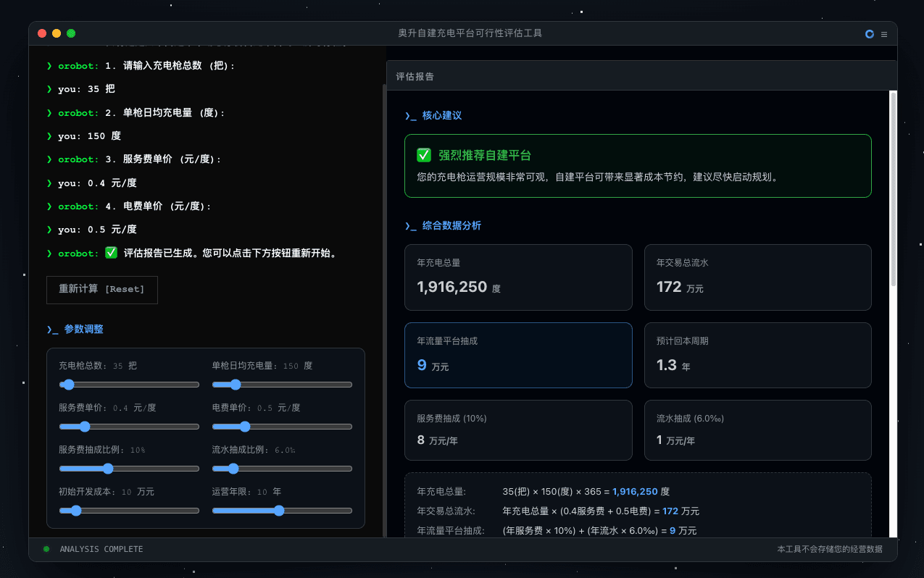Select the 服务费抽成 (10%) card
This screenshot has width=924, height=578.
518,430
